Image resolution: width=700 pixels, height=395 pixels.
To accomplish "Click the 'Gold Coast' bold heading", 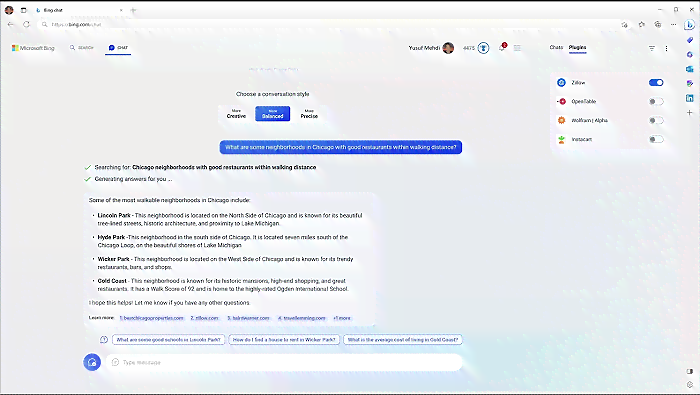I will tap(112, 281).
